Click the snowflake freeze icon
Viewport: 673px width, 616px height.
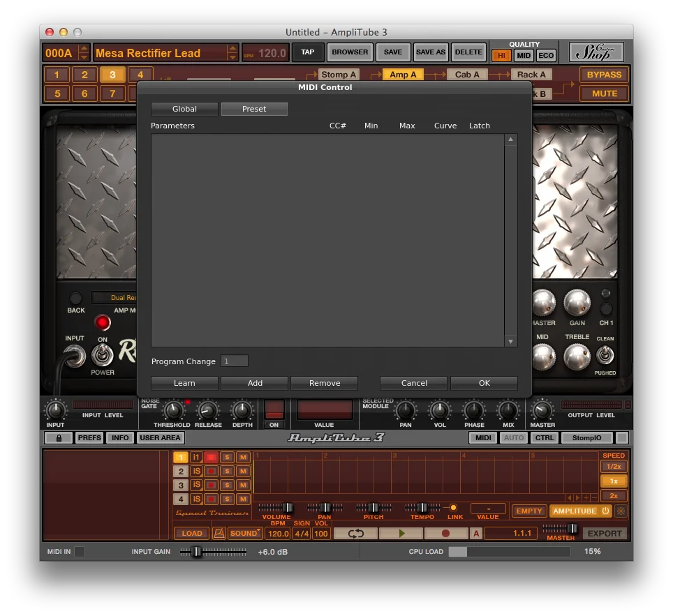pos(620,511)
